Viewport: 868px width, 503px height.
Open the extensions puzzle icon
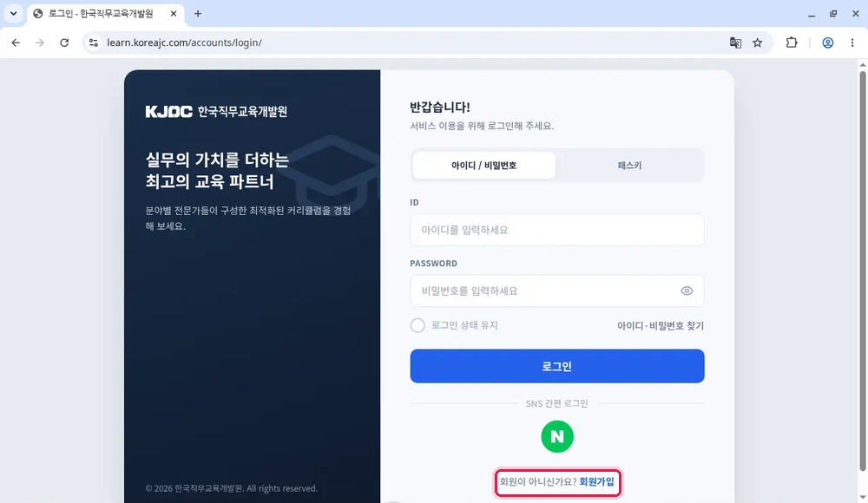tap(792, 42)
